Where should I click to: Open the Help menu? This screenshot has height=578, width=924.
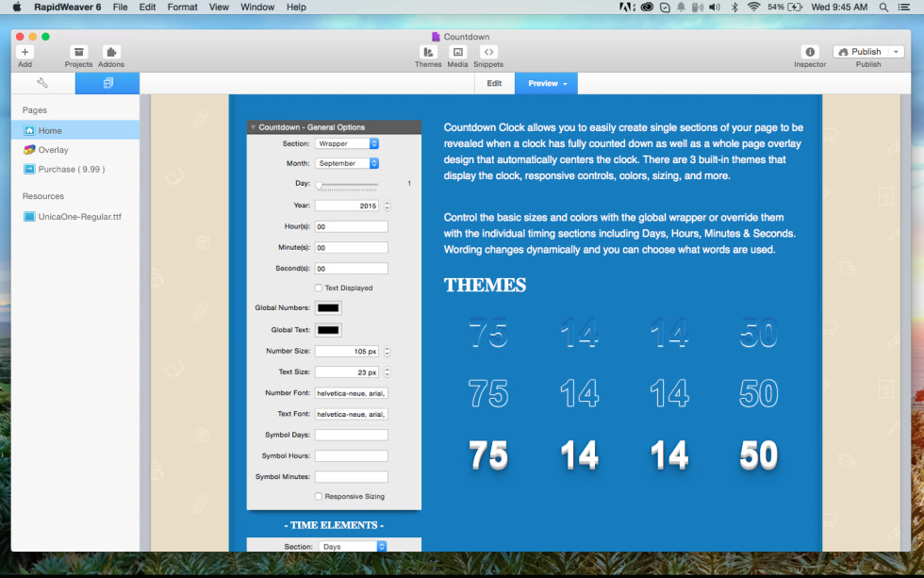point(296,7)
